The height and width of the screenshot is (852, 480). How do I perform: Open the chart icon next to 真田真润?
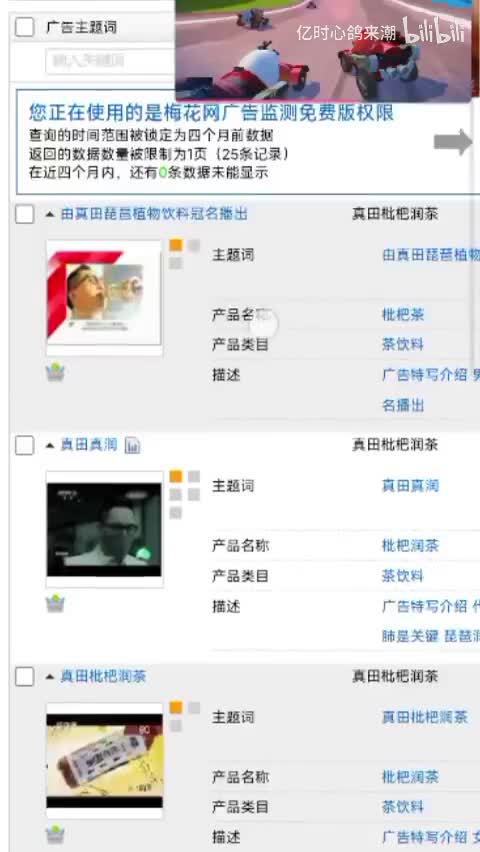(x=133, y=446)
